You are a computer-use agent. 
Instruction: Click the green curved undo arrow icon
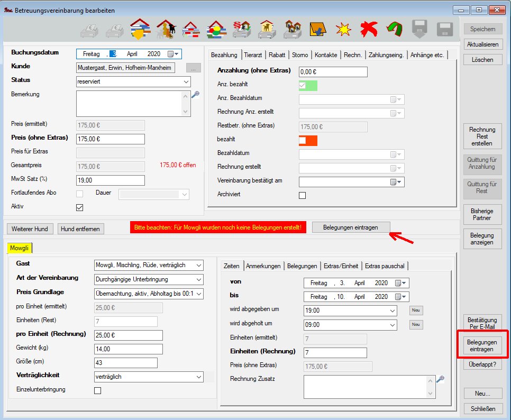click(x=394, y=30)
